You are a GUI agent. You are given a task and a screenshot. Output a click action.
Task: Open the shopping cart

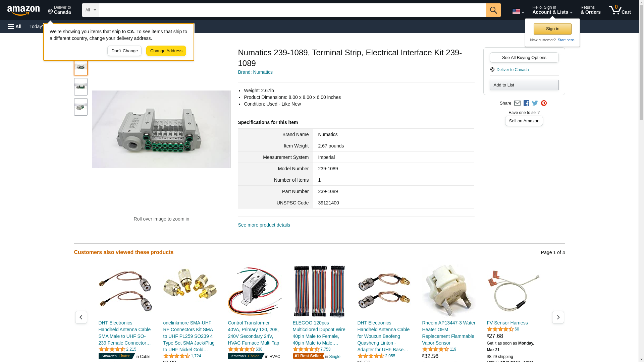[x=620, y=10]
